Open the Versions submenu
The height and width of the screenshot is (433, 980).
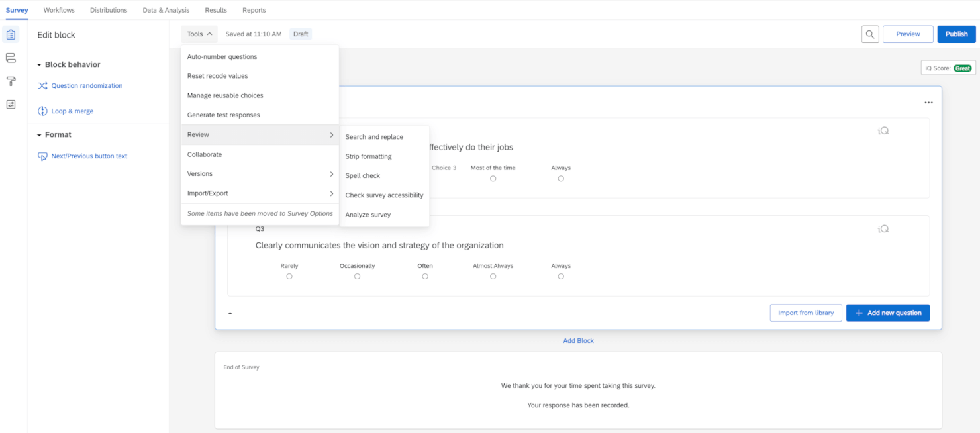[x=199, y=173]
